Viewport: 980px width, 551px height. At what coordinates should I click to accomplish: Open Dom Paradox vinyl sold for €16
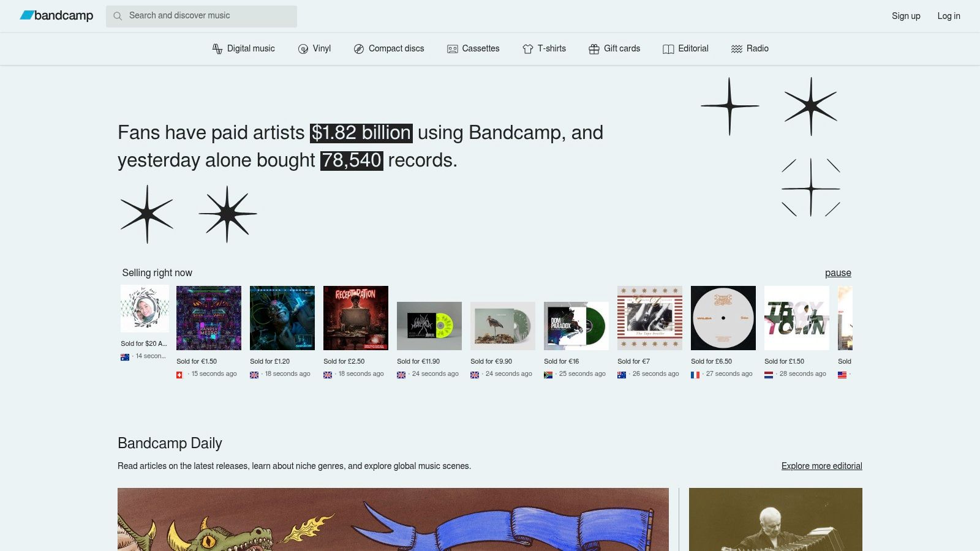(576, 326)
